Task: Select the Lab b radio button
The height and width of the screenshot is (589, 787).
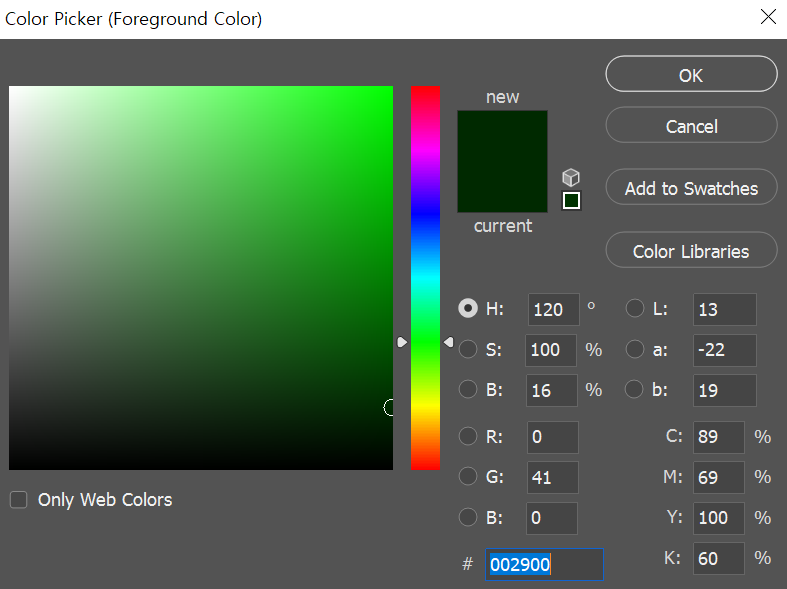Action: coord(634,389)
